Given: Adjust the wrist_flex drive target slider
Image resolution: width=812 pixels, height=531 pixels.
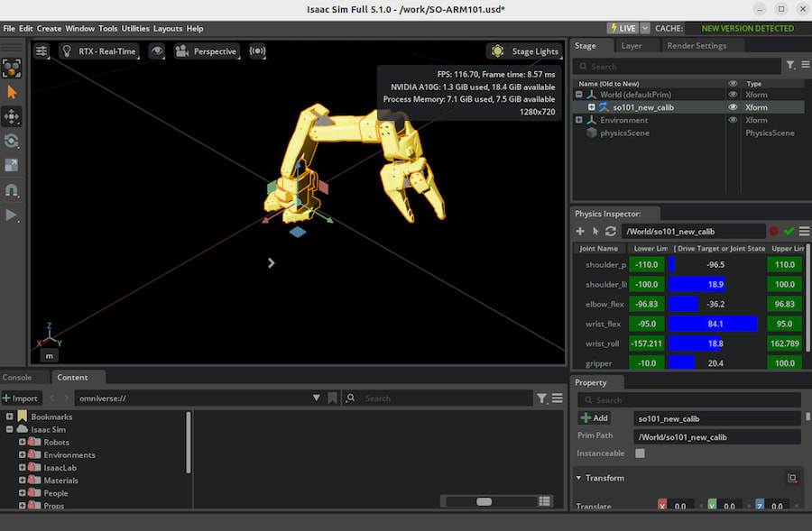Looking at the screenshot, I should [715, 324].
